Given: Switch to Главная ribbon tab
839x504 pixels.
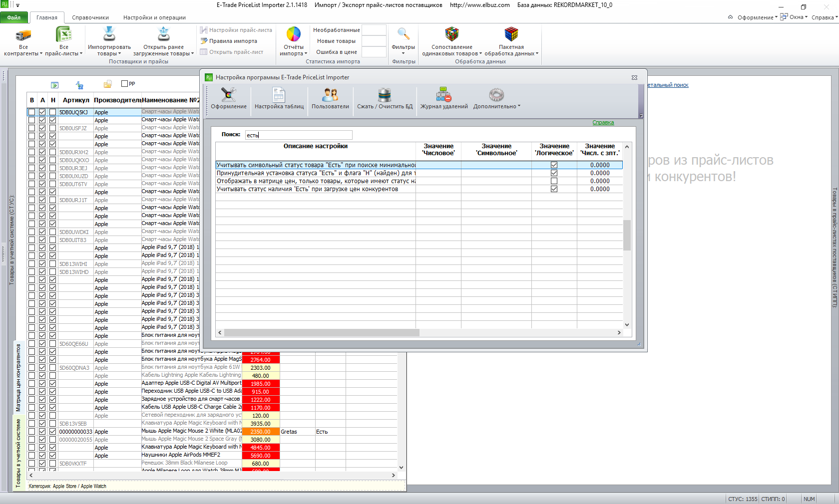Looking at the screenshot, I should coord(47,17).
